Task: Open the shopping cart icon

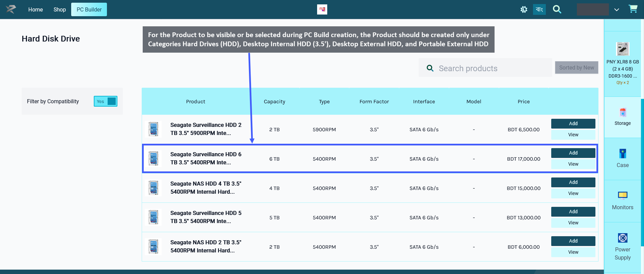Action: pyautogui.click(x=633, y=9)
